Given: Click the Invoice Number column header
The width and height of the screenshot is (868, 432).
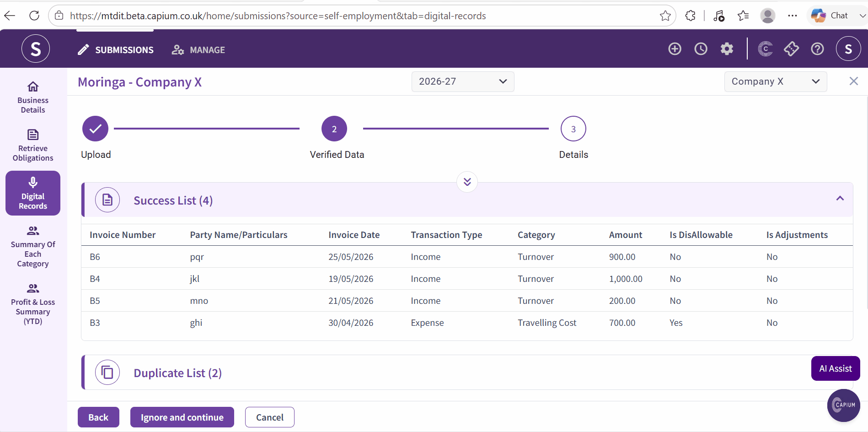Looking at the screenshot, I should click(x=123, y=235).
